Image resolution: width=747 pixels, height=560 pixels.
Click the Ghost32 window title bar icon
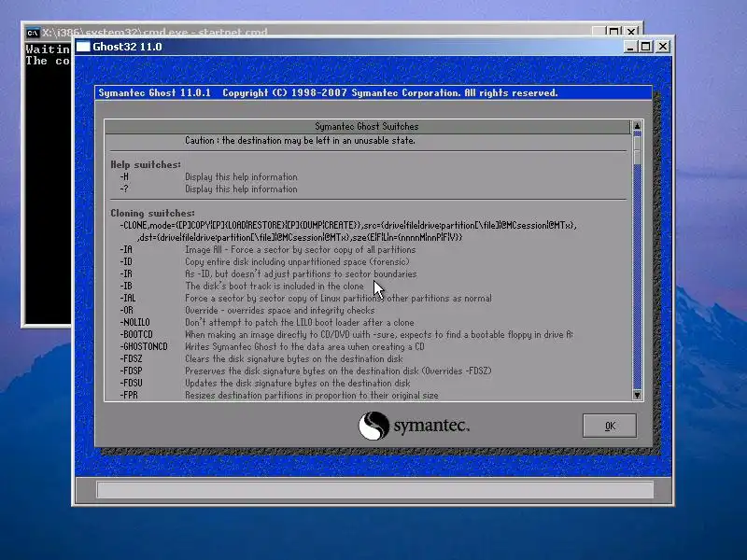tap(83, 46)
